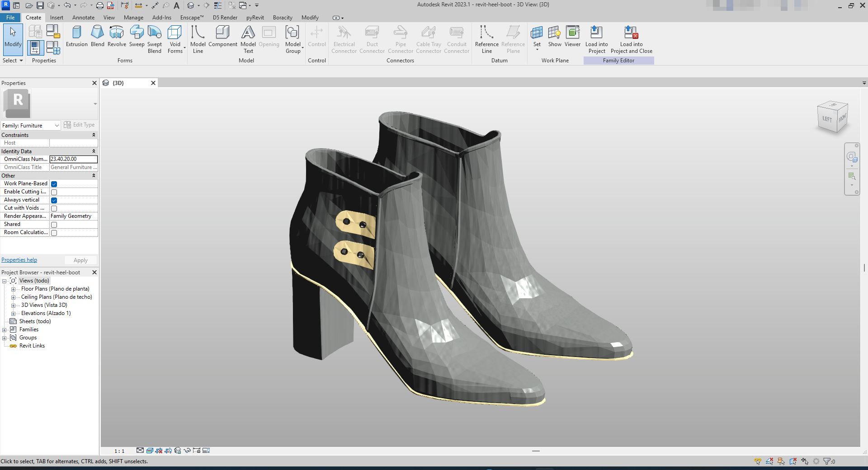Click the Modify tool
The image size is (868, 470).
pos(13,40)
